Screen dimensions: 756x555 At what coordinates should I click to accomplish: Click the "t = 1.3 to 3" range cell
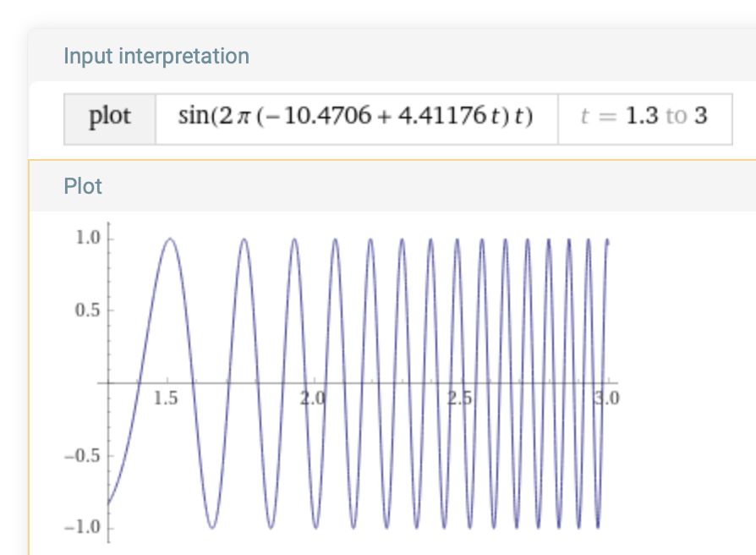(x=644, y=116)
